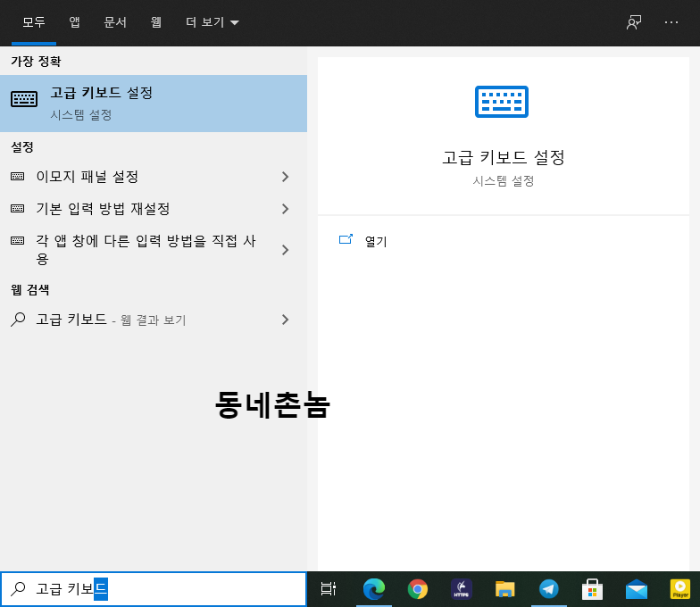Open Microsoft Store from taskbar
The image size is (700, 607).
point(593,589)
